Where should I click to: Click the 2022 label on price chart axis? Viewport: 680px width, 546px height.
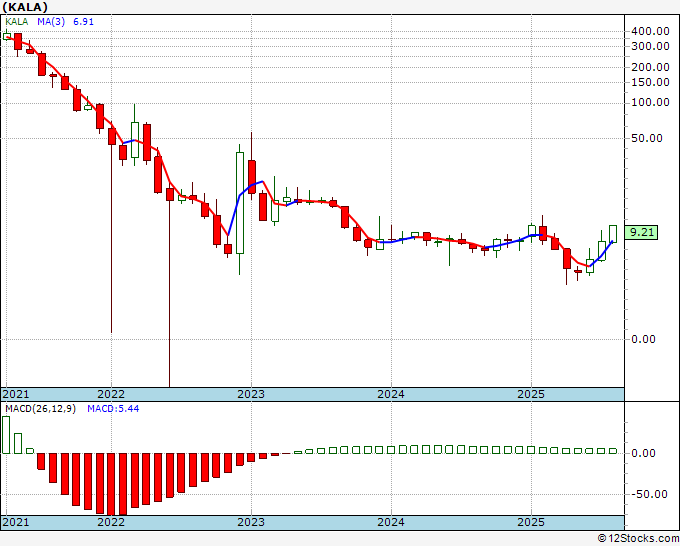111,394
